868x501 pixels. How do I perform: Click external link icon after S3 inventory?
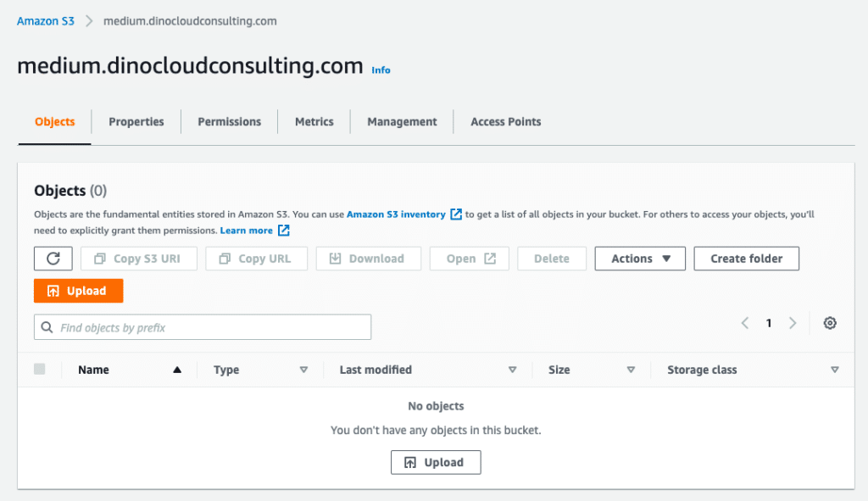(456, 214)
